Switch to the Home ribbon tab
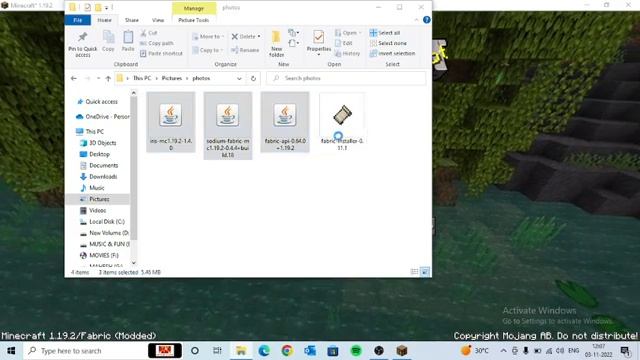Viewport: 640px width, 360px height. (104, 20)
